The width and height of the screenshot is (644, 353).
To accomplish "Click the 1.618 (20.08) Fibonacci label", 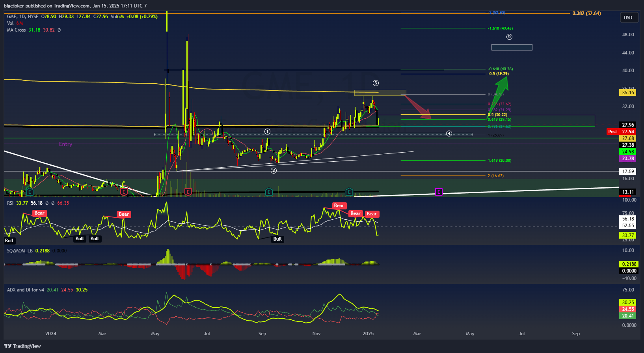I will click(499, 161).
